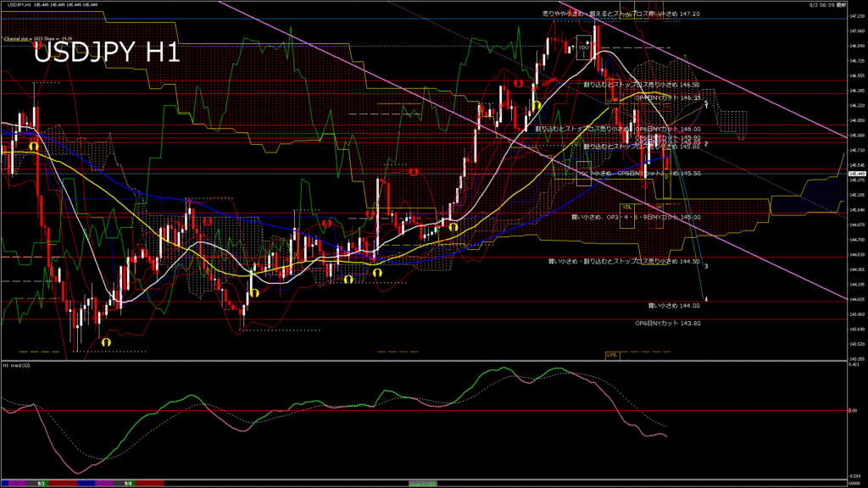Select the 146.50 stop-loss sell annotation
This screenshot has width=868, height=488.
point(641,85)
